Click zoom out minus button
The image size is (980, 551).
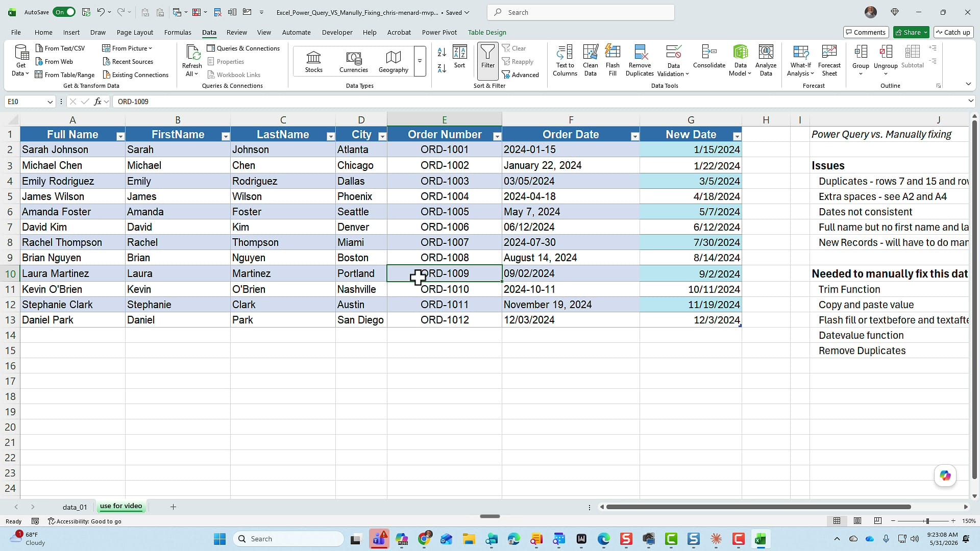pyautogui.click(x=893, y=521)
